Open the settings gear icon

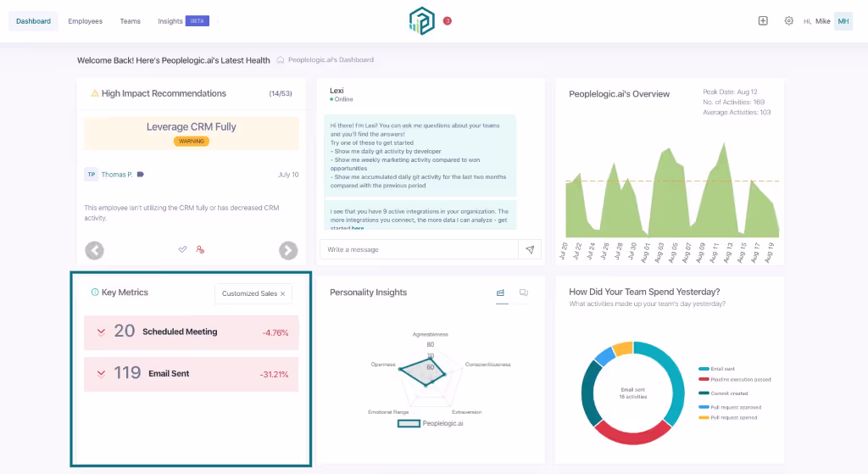pos(789,21)
